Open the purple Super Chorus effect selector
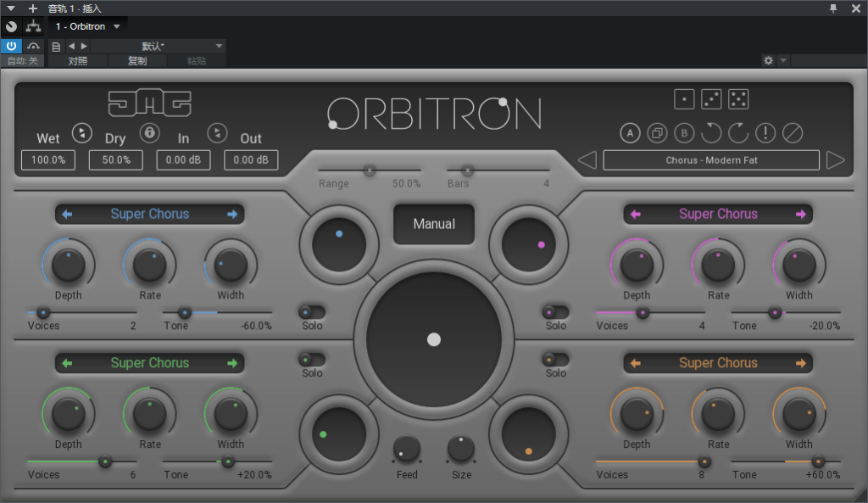This screenshot has height=503, width=868. pos(718,214)
